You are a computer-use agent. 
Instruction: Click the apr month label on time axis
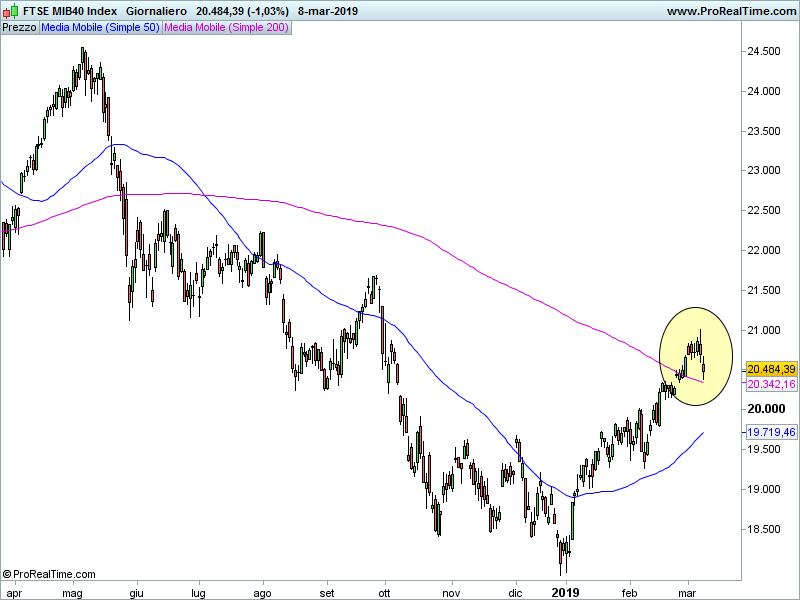click(x=15, y=593)
